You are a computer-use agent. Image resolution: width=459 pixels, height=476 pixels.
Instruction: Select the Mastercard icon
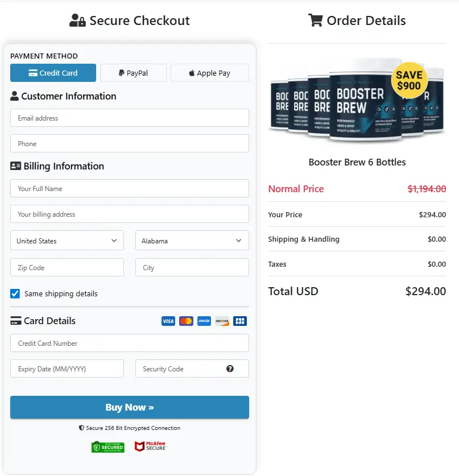[x=186, y=321]
